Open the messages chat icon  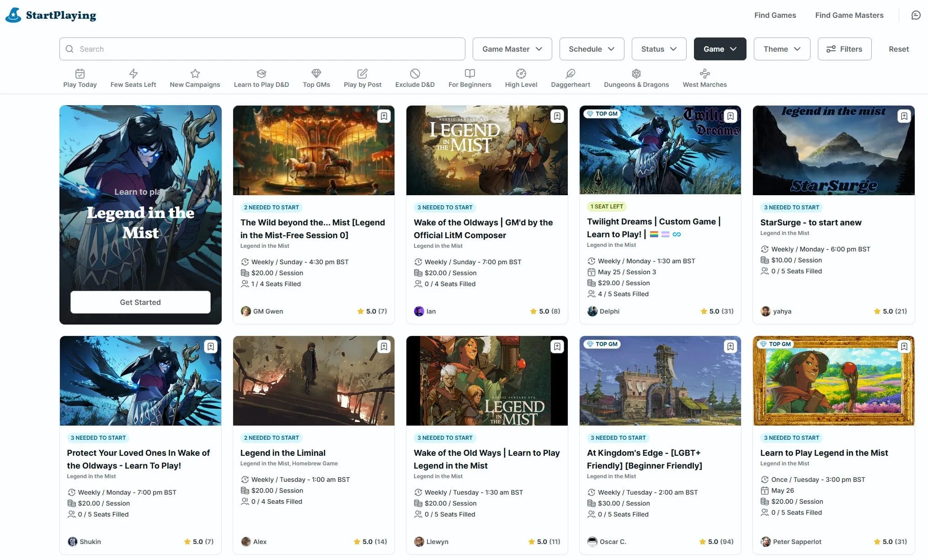click(x=916, y=15)
